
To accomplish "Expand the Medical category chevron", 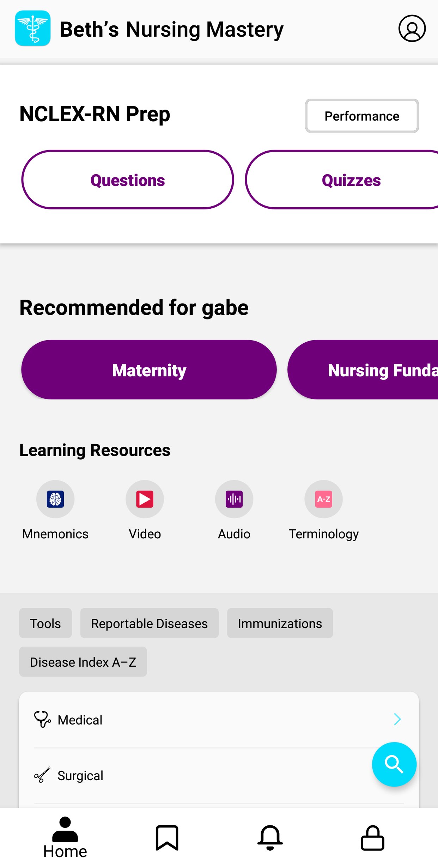I will [397, 719].
